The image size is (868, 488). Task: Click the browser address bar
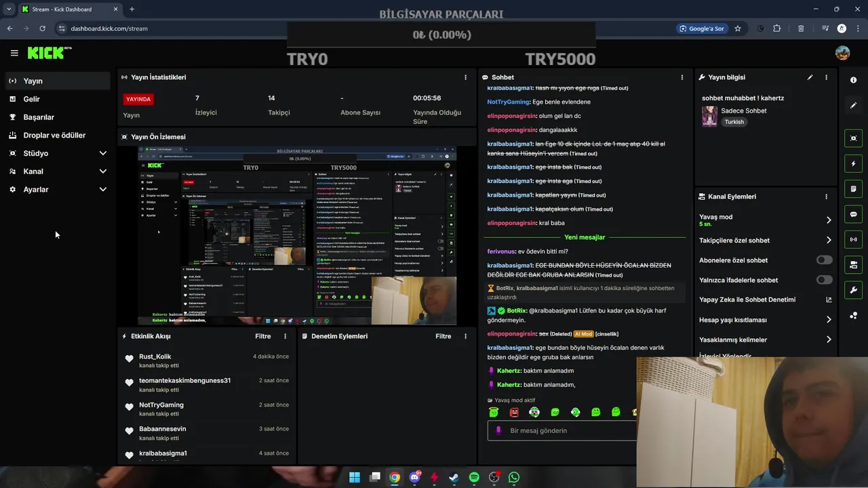[366, 28]
